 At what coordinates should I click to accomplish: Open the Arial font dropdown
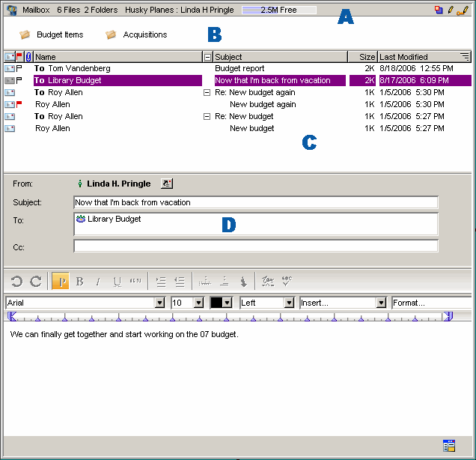159,303
